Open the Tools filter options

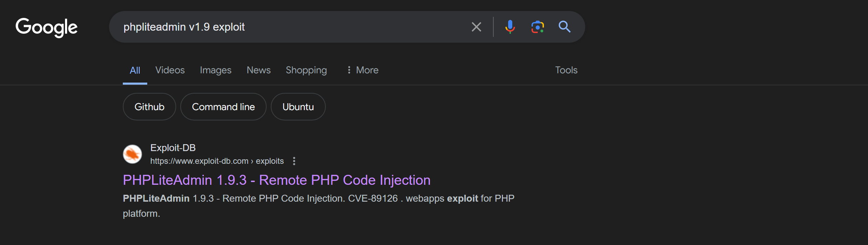pos(566,70)
